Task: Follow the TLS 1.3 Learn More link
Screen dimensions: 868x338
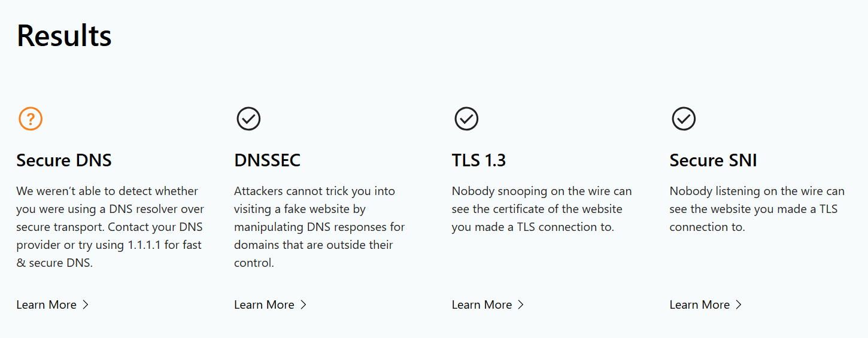Action: (x=482, y=304)
